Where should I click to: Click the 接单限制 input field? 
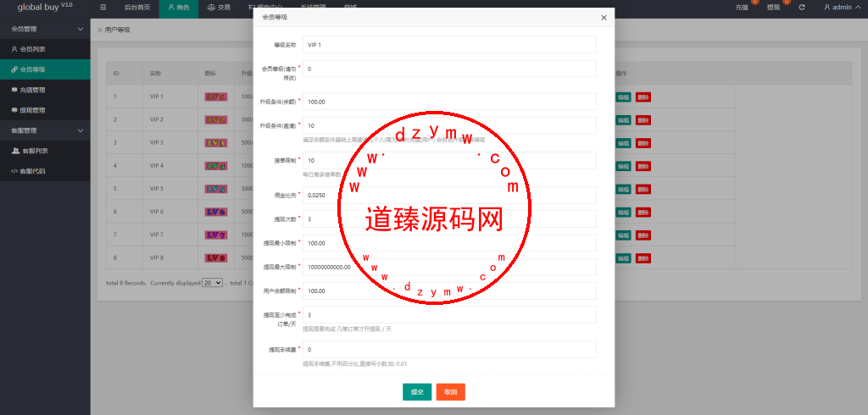pyautogui.click(x=449, y=160)
